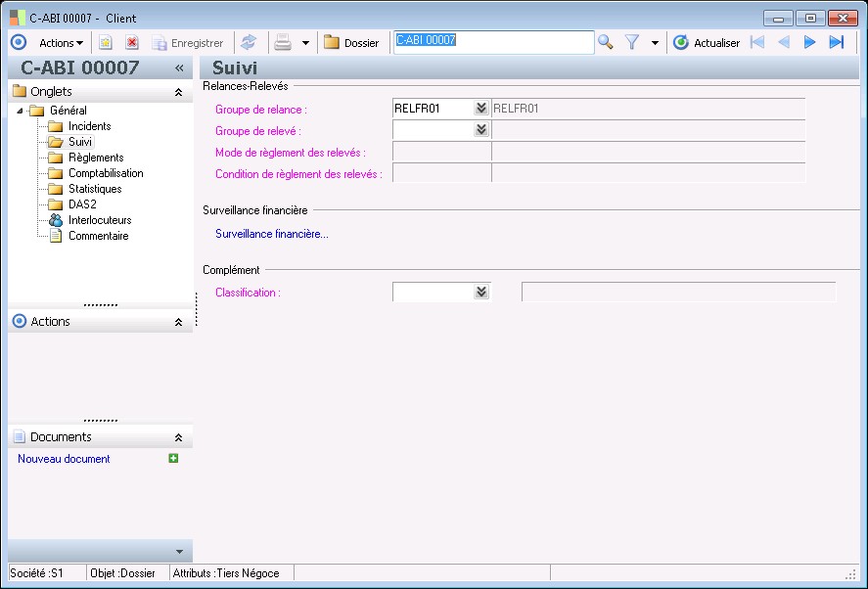The height and width of the screenshot is (589, 868).
Task: Jump to the last record arrow
Action: 836,42
